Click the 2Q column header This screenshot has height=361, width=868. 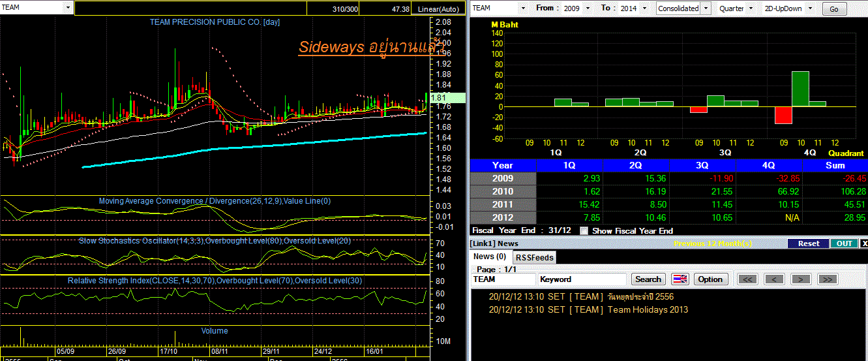click(x=636, y=165)
